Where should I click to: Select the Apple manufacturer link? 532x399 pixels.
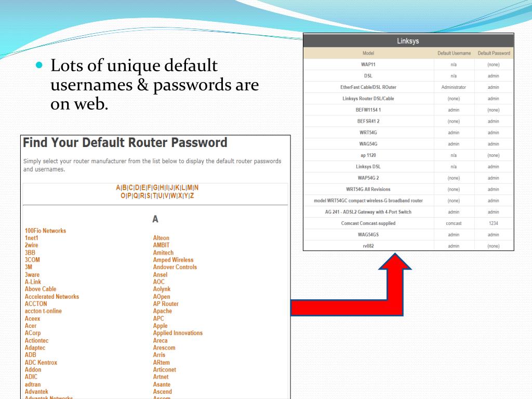pyautogui.click(x=160, y=326)
